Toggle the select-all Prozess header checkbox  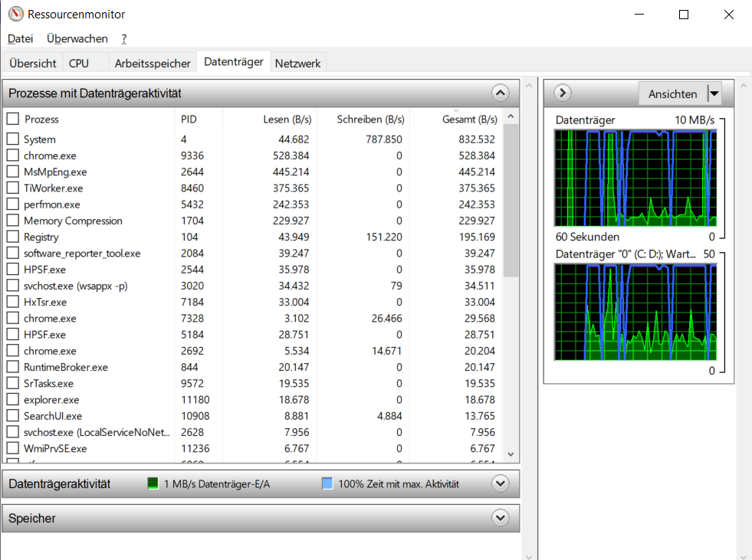click(13, 119)
